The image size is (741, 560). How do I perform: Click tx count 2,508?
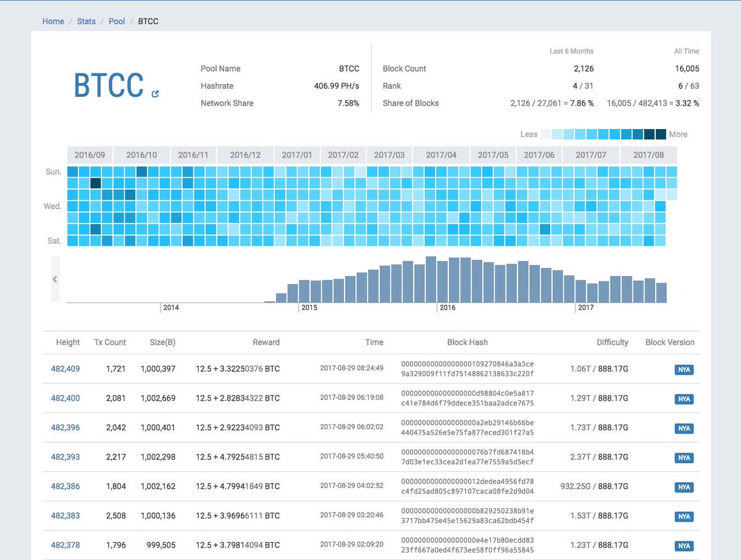tap(115, 516)
